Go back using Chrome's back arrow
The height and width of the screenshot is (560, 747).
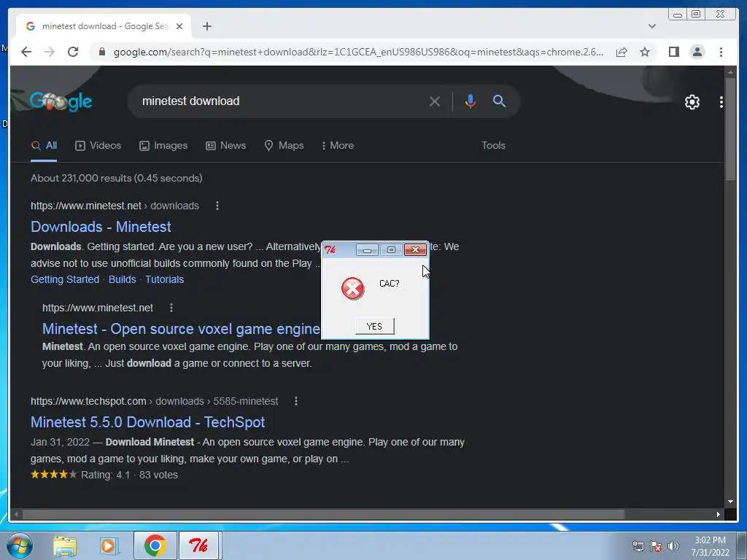pos(26,52)
